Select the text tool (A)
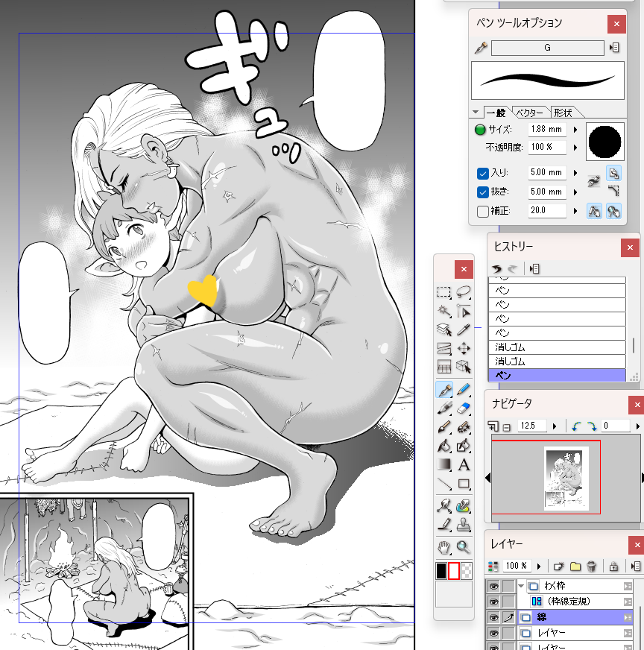This screenshot has width=644, height=650. [x=464, y=464]
